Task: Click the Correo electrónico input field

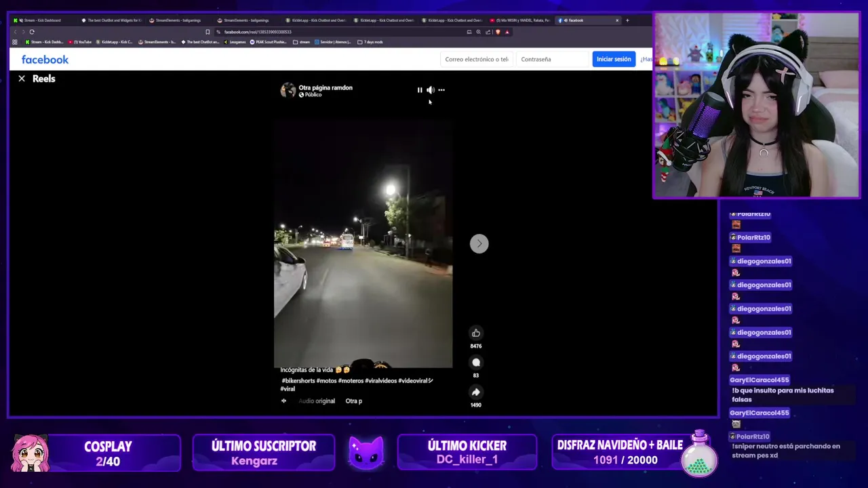Action: click(477, 59)
